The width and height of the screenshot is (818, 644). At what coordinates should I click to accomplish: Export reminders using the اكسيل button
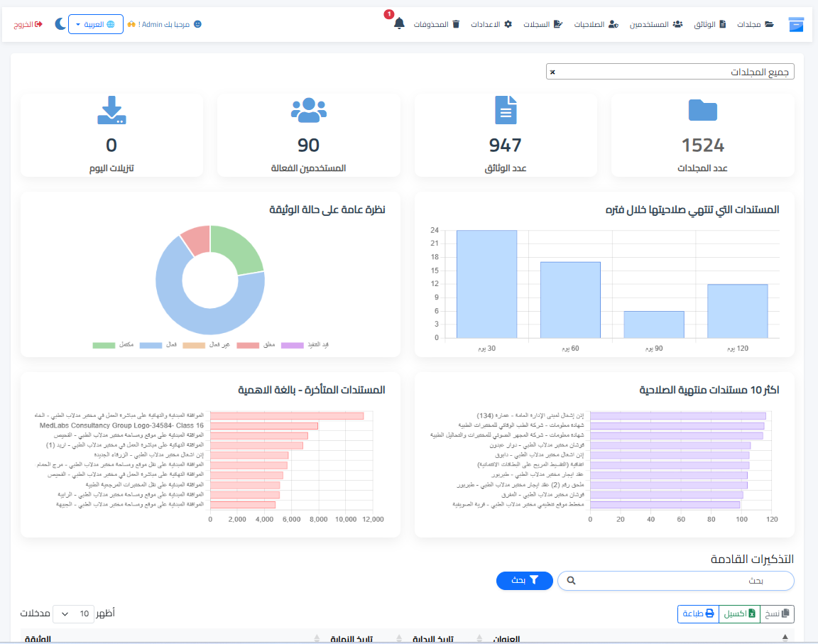pos(739,613)
